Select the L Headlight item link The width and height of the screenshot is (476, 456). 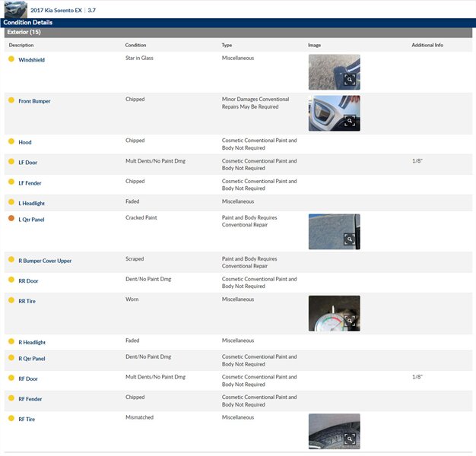click(31, 204)
